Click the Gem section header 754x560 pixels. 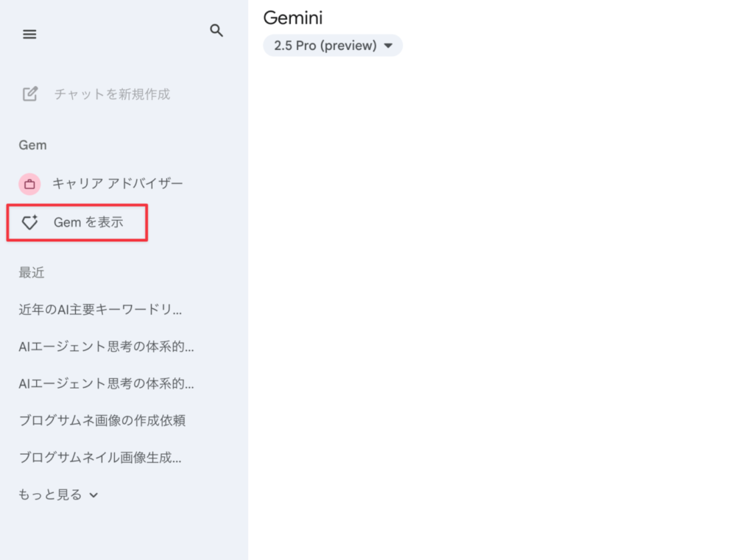point(32,145)
